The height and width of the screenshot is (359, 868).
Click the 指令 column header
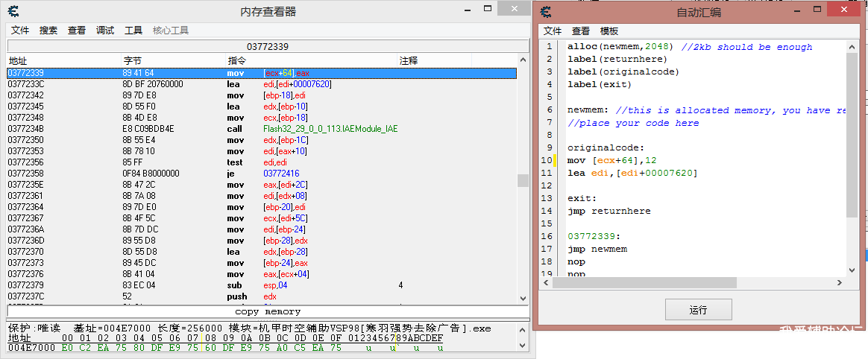(x=311, y=60)
